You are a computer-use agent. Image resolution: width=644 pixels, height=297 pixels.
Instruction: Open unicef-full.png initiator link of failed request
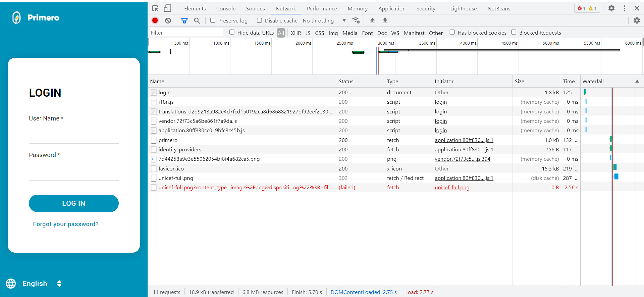pyautogui.click(x=452, y=188)
